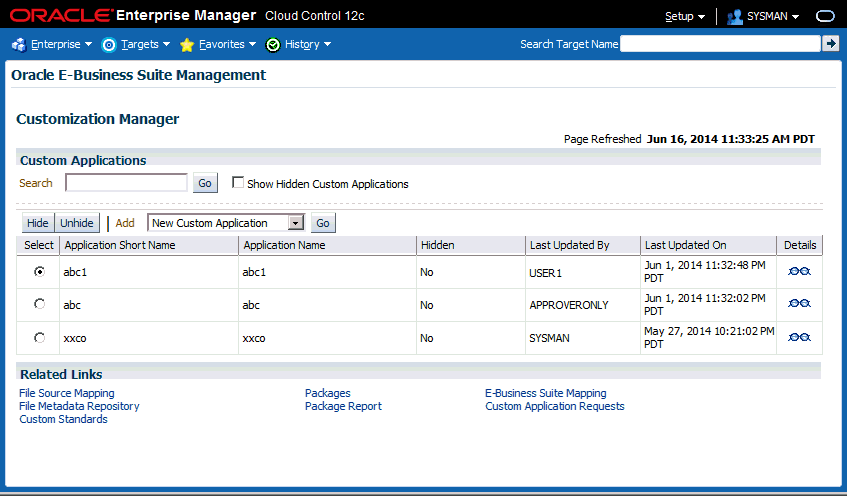
Task: View details glasses icon for xxco
Action: (x=799, y=337)
